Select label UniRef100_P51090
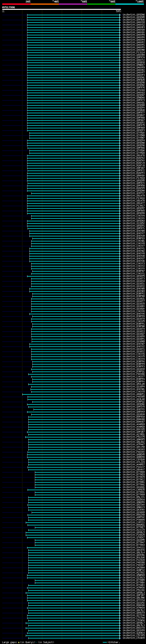Screen dimensions: 146x644 pyautogui.click(x=134, y=591)
